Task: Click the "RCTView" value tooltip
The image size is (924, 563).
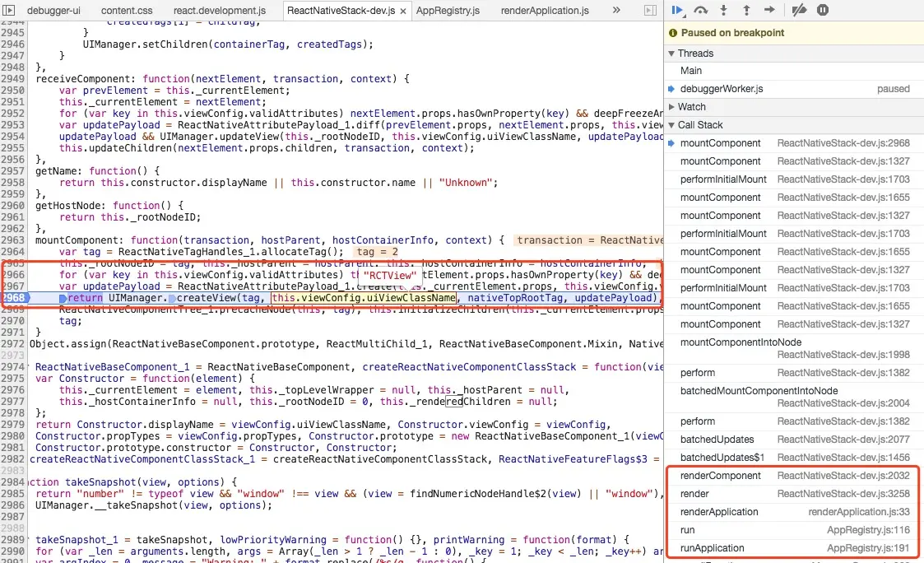Action: coord(389,275)
